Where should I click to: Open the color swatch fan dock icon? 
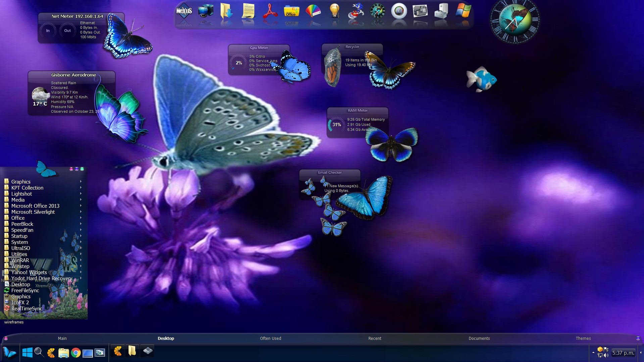click(x=313, y=11)
